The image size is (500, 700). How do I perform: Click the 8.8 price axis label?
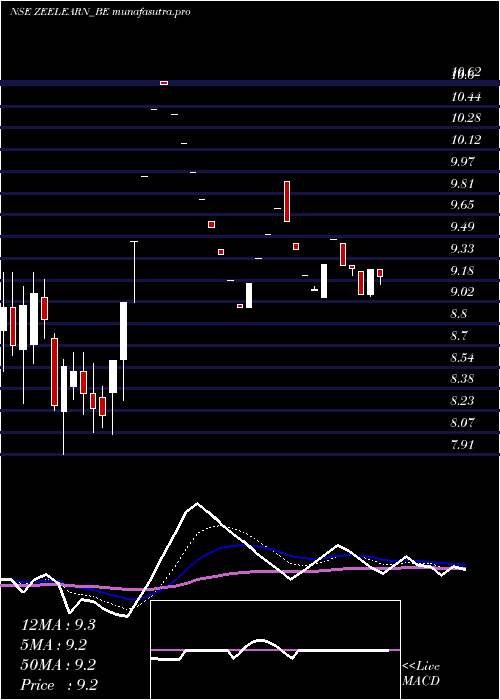pos(459,314)
